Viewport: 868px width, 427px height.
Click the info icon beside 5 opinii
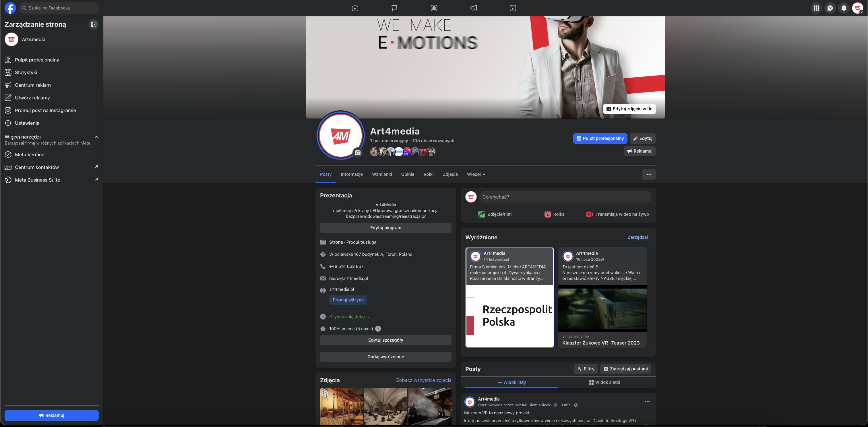(x=378, y=329)
